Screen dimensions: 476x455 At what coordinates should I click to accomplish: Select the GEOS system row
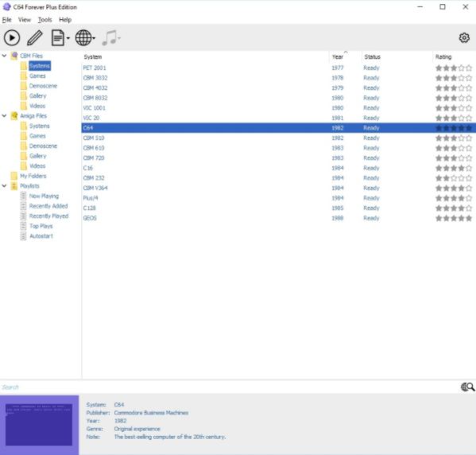click(x=279, y=218)
